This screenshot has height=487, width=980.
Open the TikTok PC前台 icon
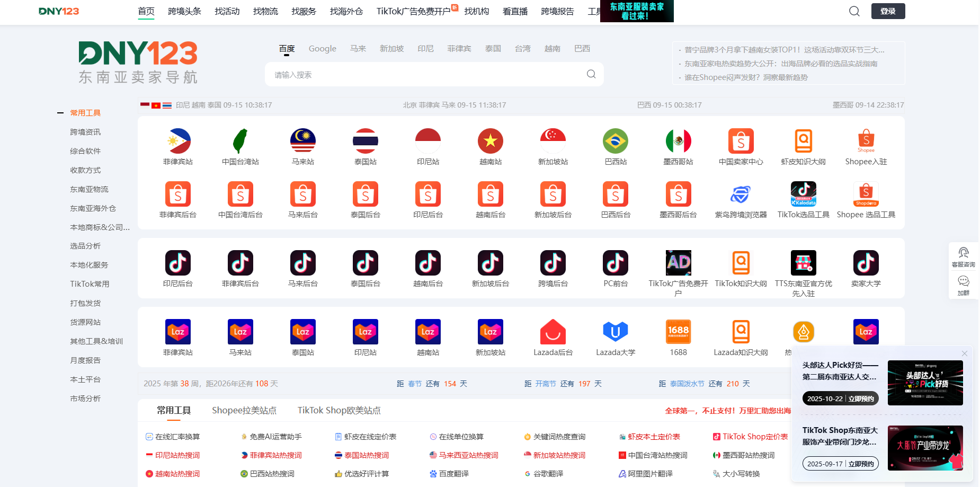pyautogui.click(x=616, y=263)
